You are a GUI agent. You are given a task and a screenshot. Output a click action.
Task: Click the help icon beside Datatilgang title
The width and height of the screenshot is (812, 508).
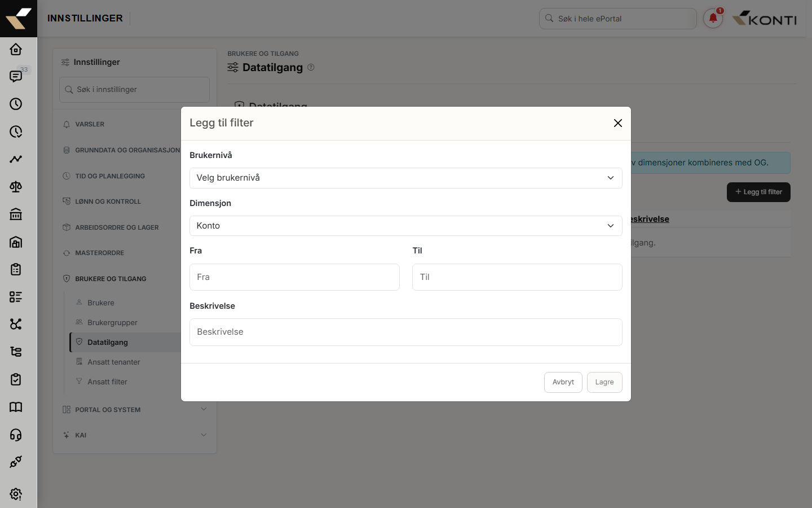(x=311, y=67)
